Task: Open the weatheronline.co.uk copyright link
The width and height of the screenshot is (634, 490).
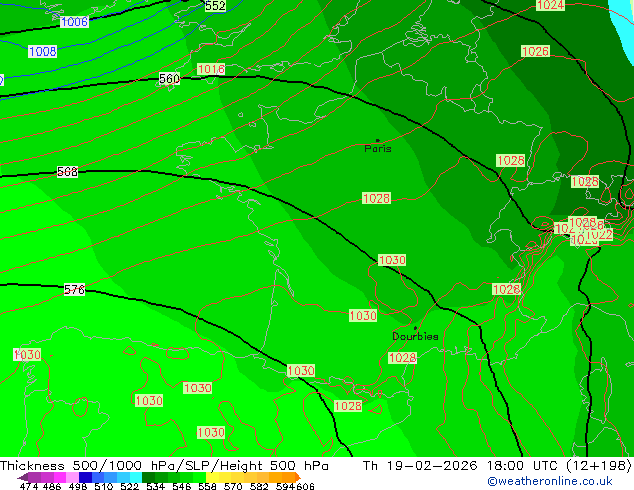Action: coord(550,481)
